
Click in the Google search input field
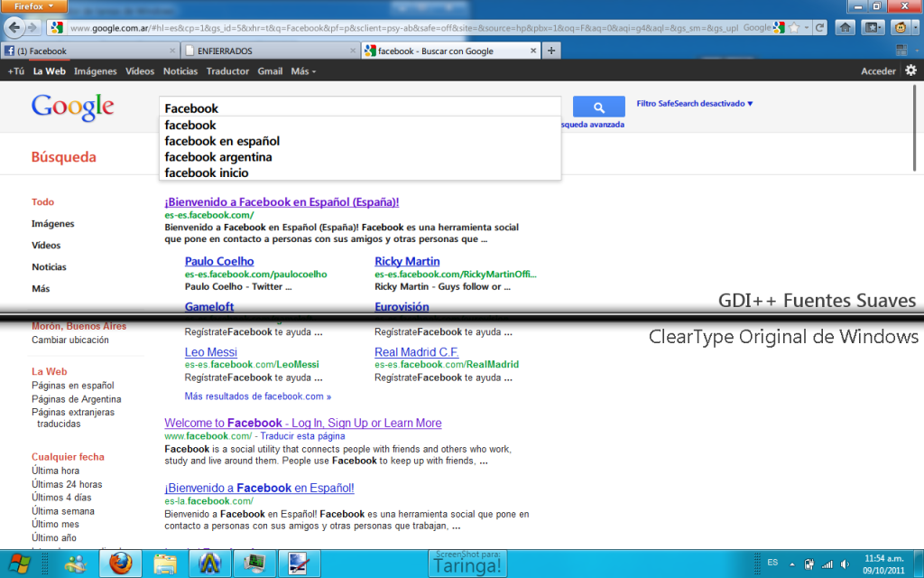(359, 108)
